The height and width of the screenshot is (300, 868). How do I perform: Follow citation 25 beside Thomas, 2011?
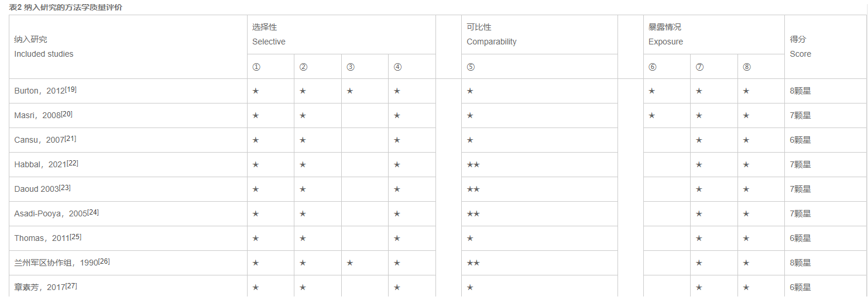(x=75, y=237)
